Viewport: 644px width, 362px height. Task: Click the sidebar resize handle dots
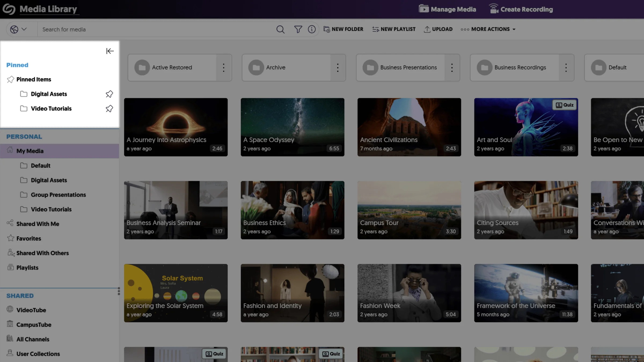[x=119, y=291]
